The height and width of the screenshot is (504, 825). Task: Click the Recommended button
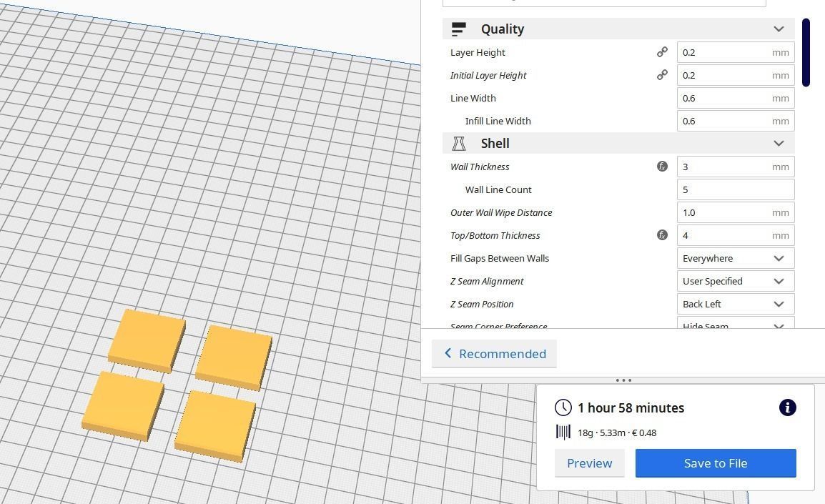click(494, 354)
